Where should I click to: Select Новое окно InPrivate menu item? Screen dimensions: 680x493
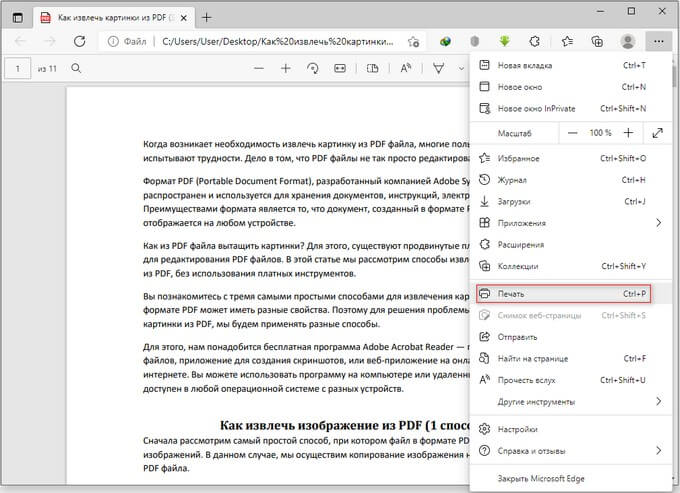(571, 108)
